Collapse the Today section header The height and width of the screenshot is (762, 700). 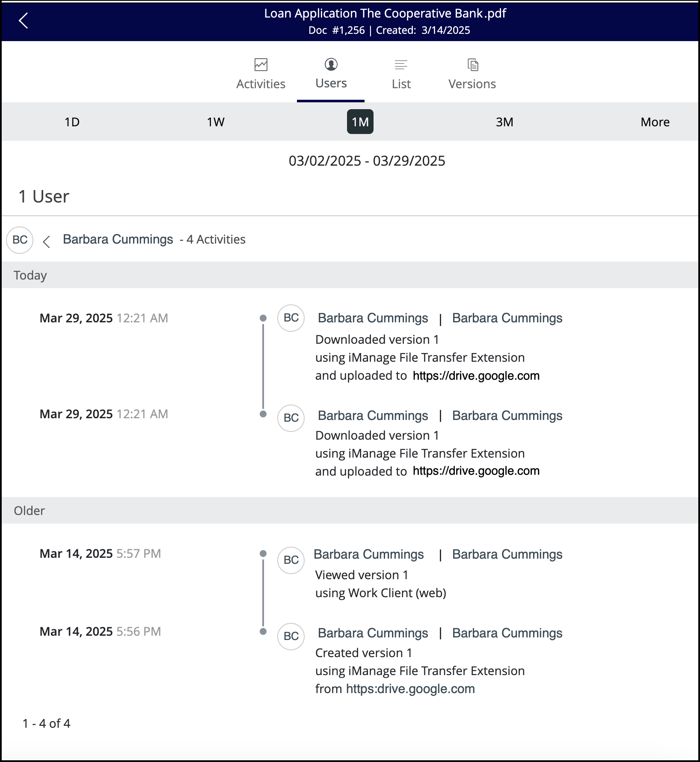tap(30, 275)
